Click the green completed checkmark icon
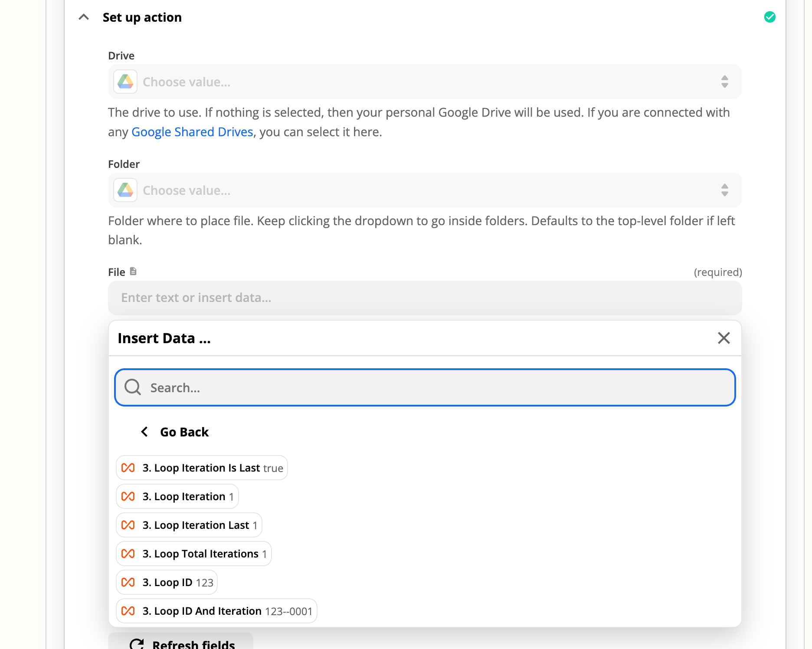This screenshot has height=649, width=812. point(770,17)
